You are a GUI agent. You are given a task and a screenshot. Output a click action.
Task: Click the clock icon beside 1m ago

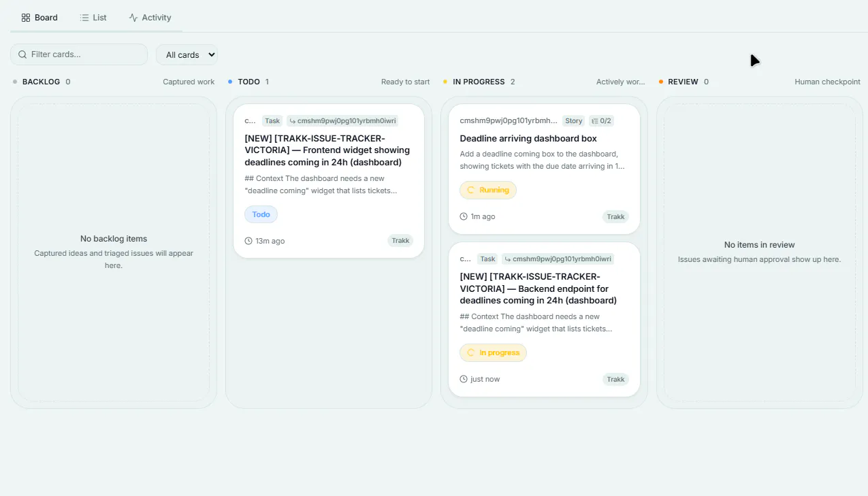tap(464, 216)
